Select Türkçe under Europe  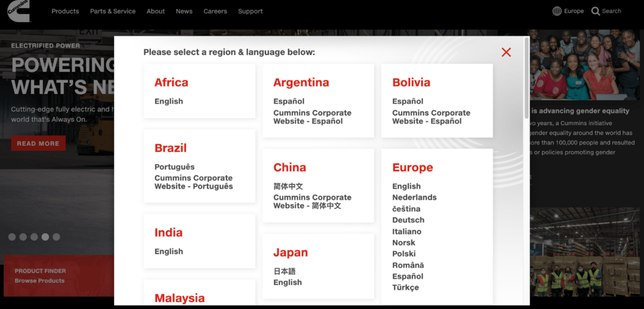(406, 288)
